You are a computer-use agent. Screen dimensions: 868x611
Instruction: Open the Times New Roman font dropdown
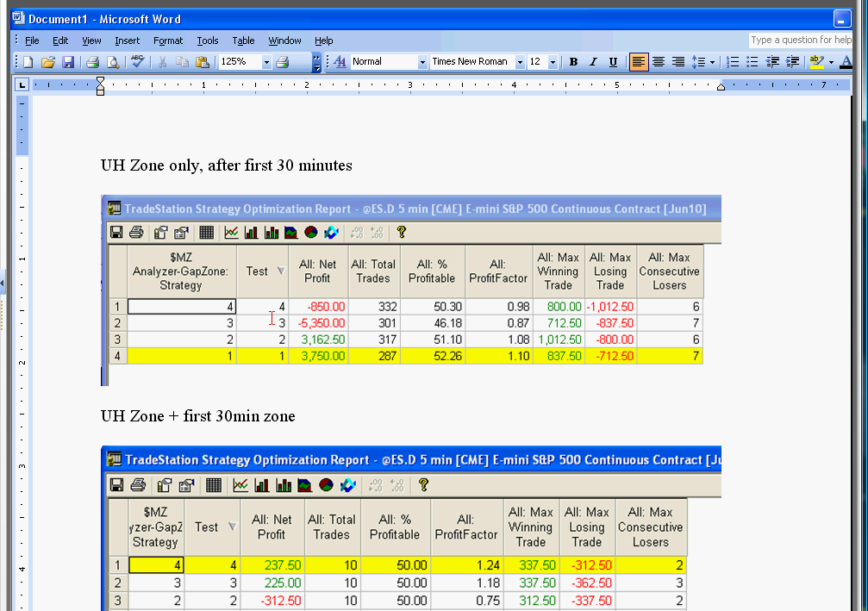click(520, 62)
